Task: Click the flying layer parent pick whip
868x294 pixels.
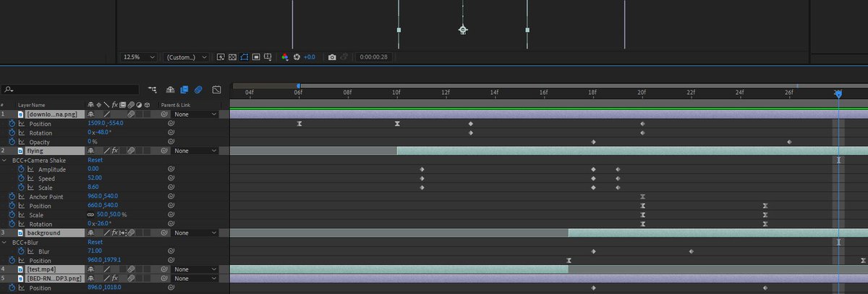Action: (165, 151)
